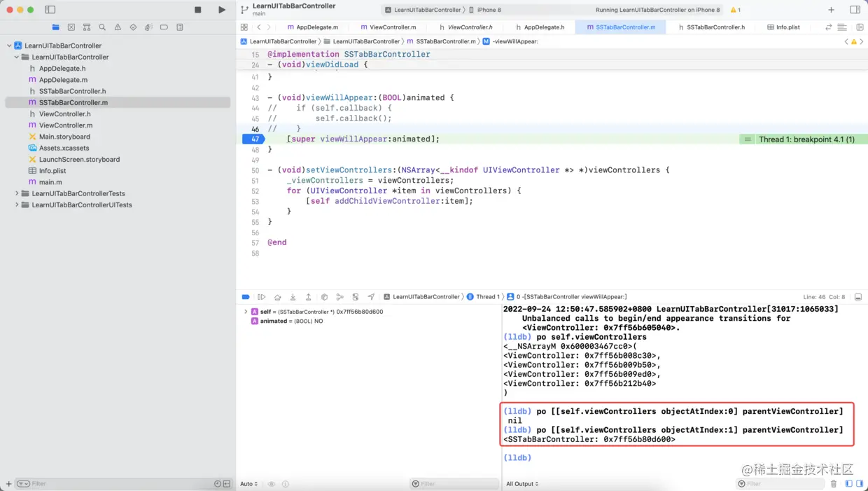
Task: Click the Step Over button
Action: (277, 297)
